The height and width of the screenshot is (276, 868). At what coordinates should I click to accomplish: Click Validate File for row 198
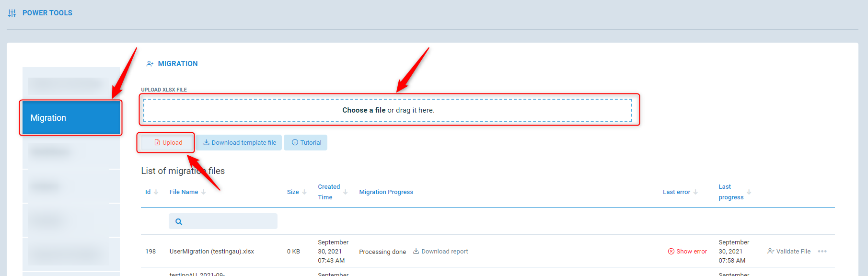coord(789,252)
